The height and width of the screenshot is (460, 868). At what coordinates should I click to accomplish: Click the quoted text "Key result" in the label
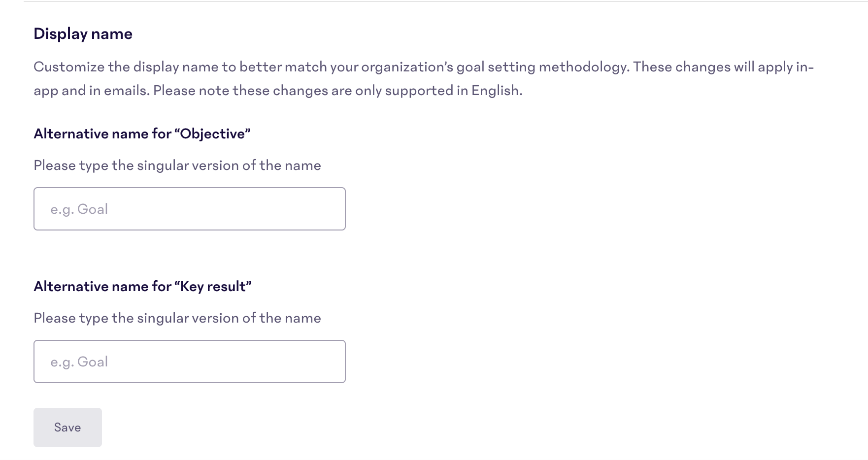tap(213, 286)
